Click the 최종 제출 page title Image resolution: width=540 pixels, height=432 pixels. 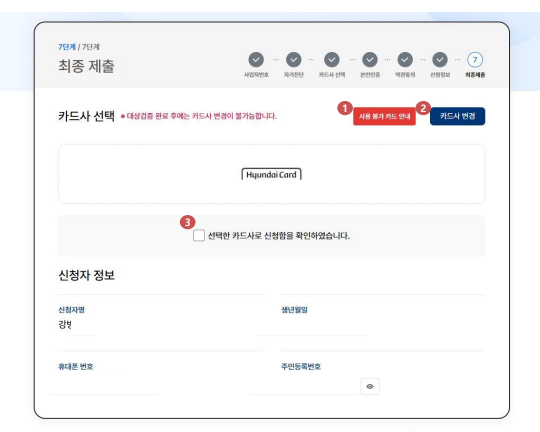86,66
